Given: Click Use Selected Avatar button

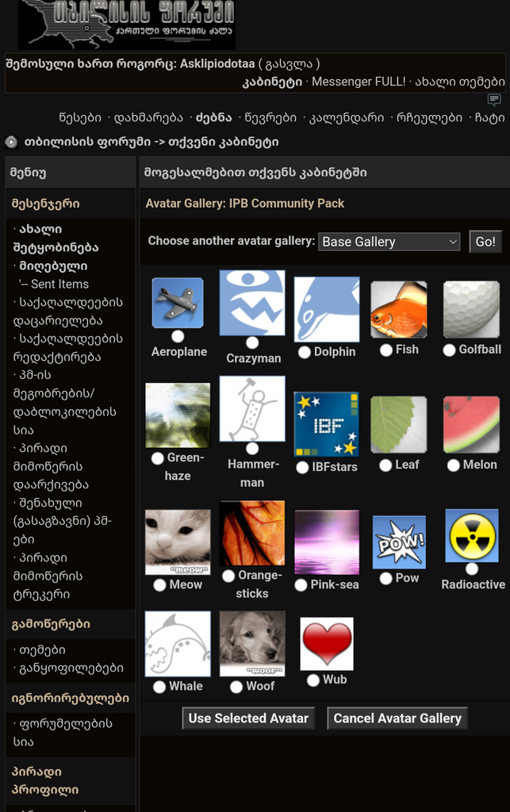Looking at the screenshot, I should pyautogui.click(x=248, y=718).
